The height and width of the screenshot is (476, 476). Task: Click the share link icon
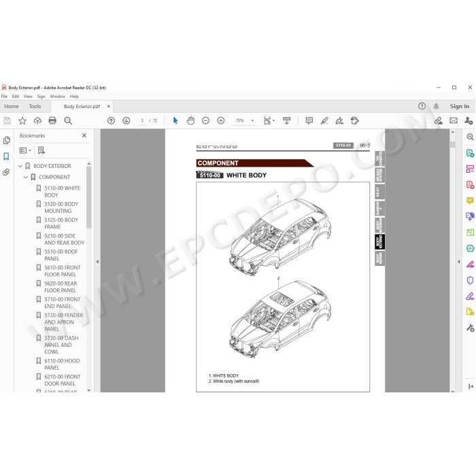[x=438, y=121]
